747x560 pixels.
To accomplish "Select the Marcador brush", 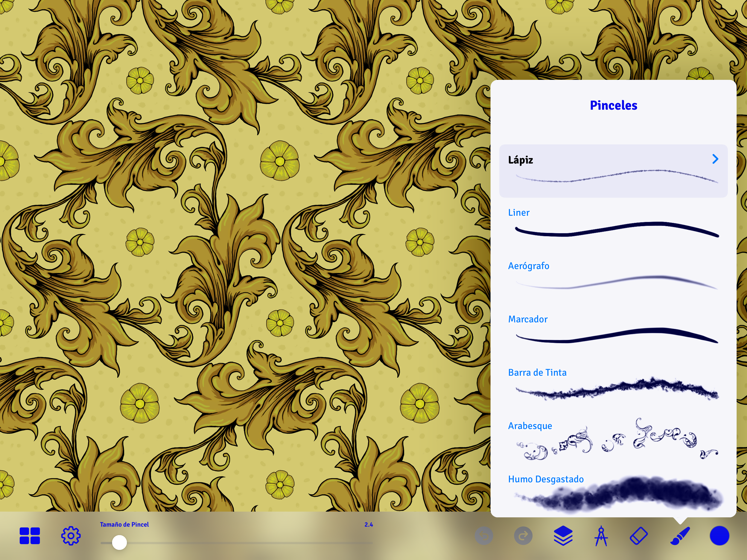I will (x=613, y=331).
